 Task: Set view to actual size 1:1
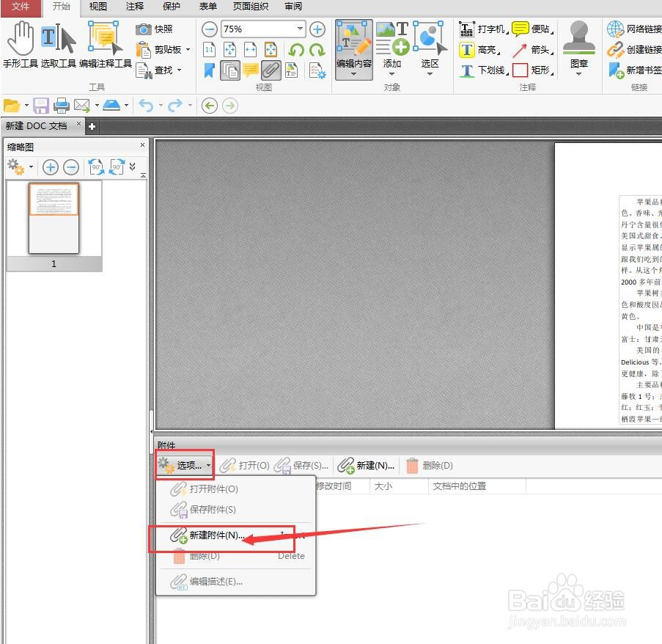point(210,50)
